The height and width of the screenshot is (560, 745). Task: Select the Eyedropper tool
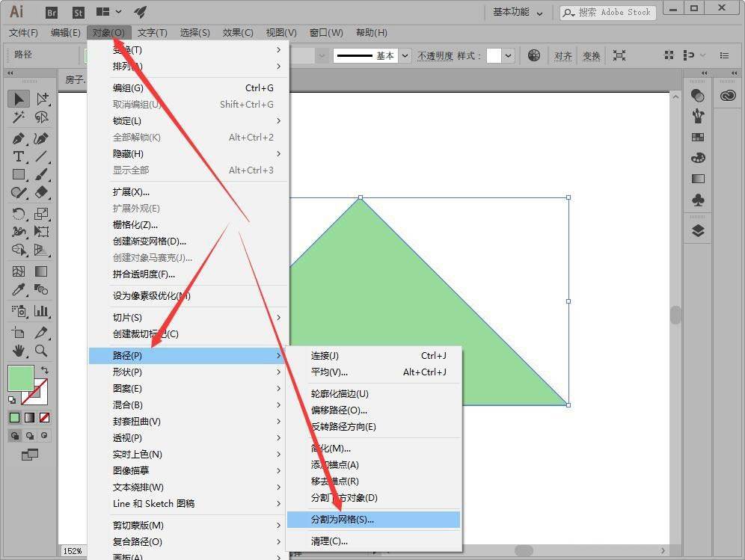pyautogui.click(x=19, y=290)
